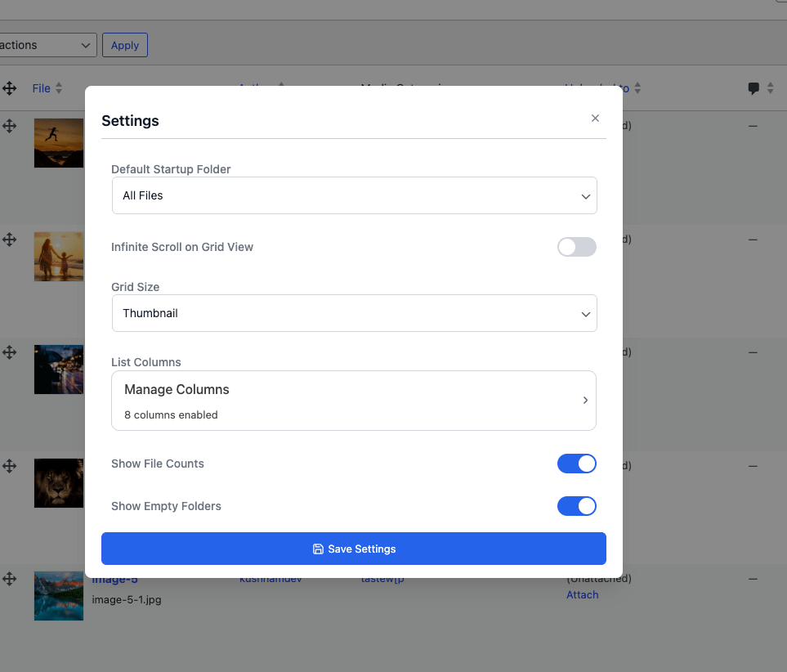This screenshot has height=672, width=787.
Task: Enable Infinite Scroll on Grid View
Action: [x=576, y=247]
